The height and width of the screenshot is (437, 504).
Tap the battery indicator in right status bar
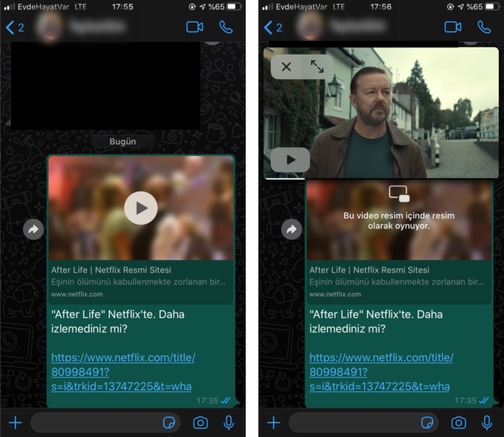[x=492, y=7]
